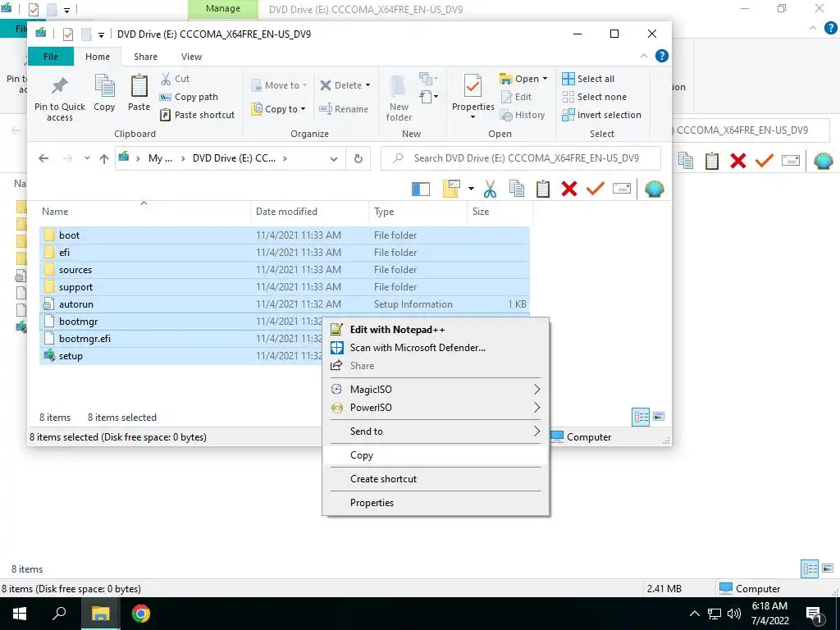Click History in the Open group
The height and width of the screenshot is (630, 840).
(523, 115)
